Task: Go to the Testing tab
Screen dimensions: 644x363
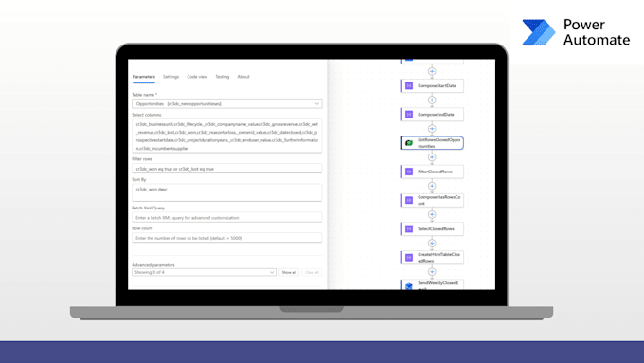Action: (223, 77)
